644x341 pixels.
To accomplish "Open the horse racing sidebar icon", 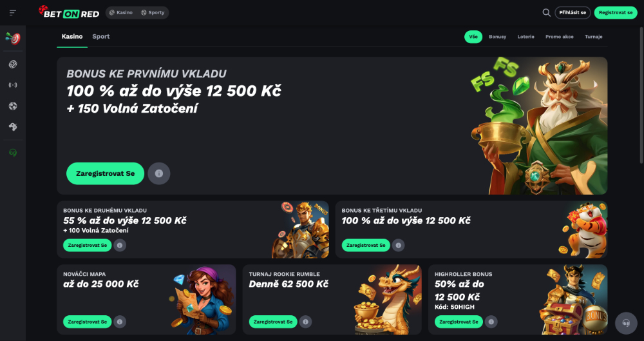I will click(x=13, y=127).
